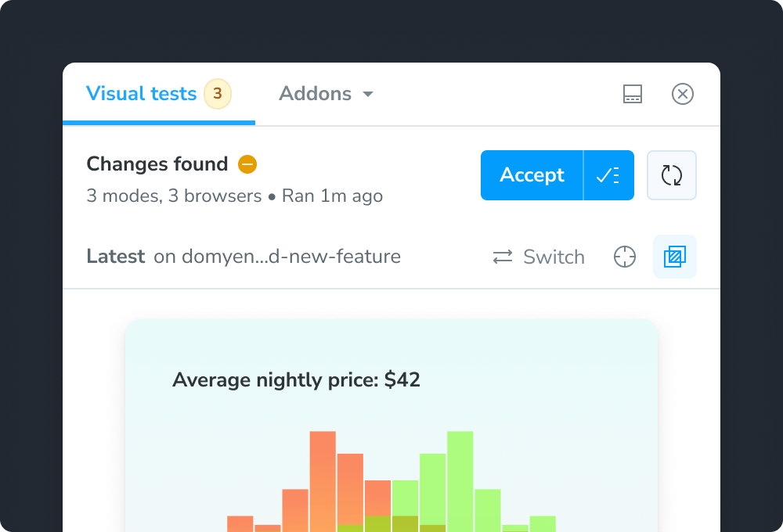
Task: Toggle the batch accept checkmark control
Action: 608,175
